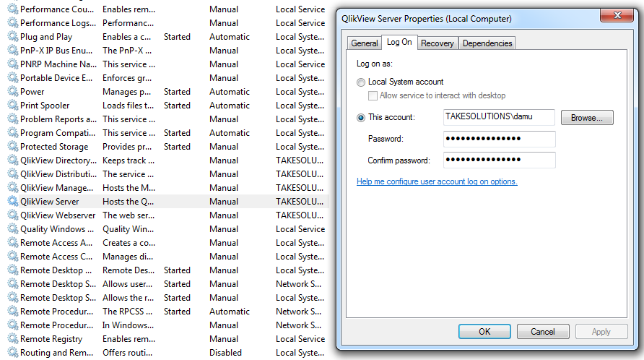Viewport: 644px width, 360px height.
Task: Toggle Allow service to interact with desktop
Action: [373, 95]
